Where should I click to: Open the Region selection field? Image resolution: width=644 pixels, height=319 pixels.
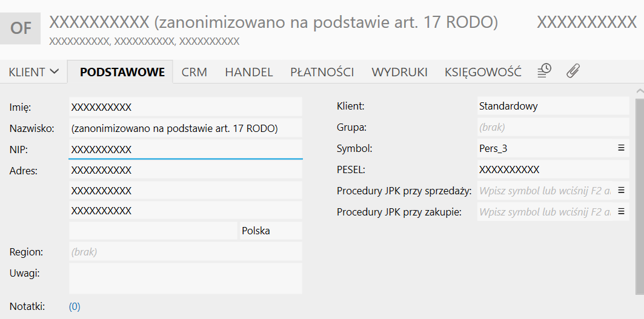(x=185, y=251)
